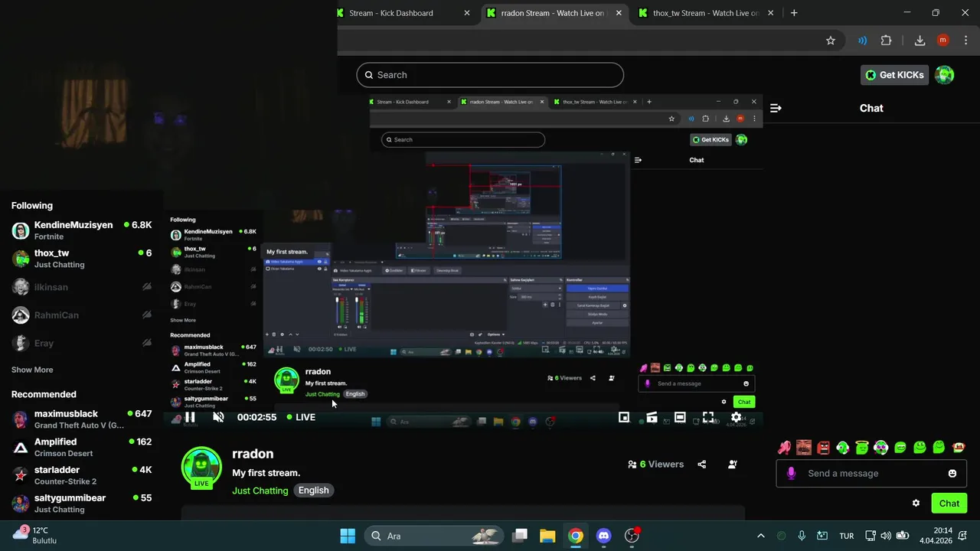Insert the green halo angel emote
The height and width of the screenshot is (551, 980).
click(861, 447)
